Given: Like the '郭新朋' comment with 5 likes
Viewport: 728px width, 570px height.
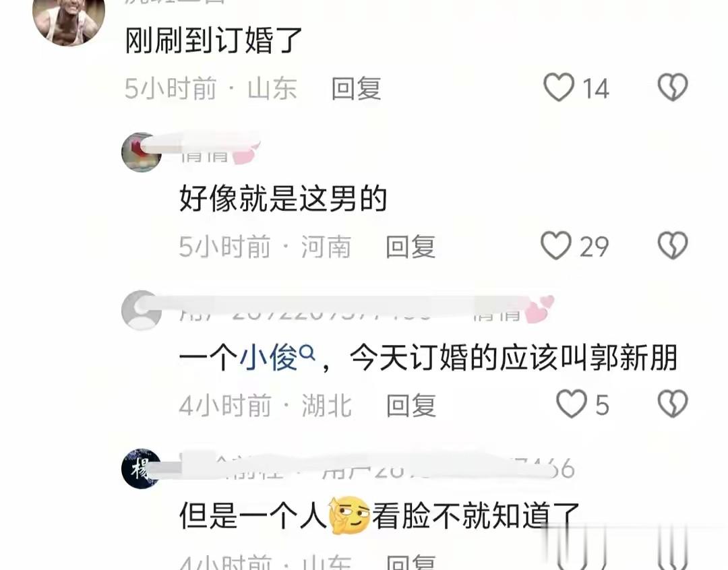Looking at the screenshot, I should click(x=572, y=404).
